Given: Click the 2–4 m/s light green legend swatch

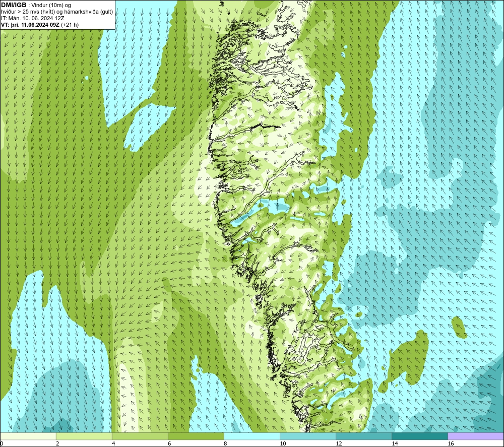Looking at the screenshot, I should click(x=84, y=436).
